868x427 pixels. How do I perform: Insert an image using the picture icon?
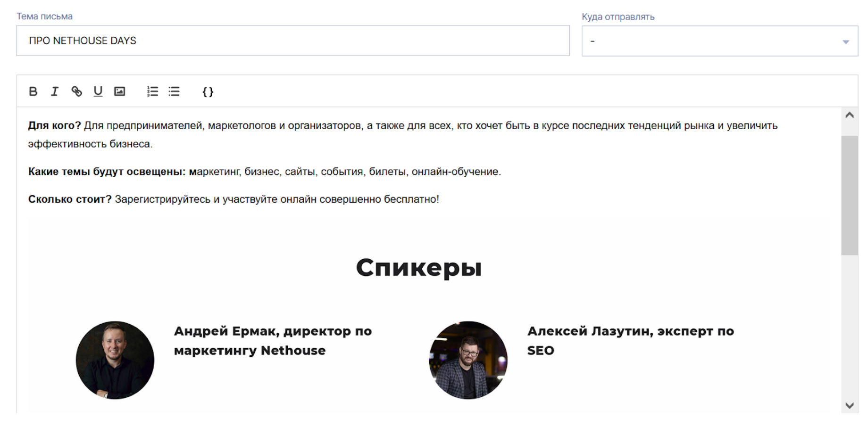click(x=120, y=91)
